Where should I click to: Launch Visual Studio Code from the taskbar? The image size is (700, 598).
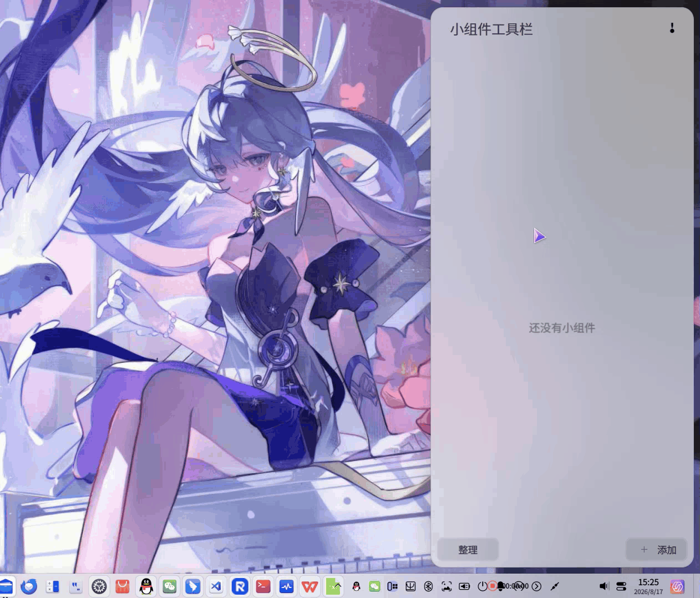click(216, 586)
